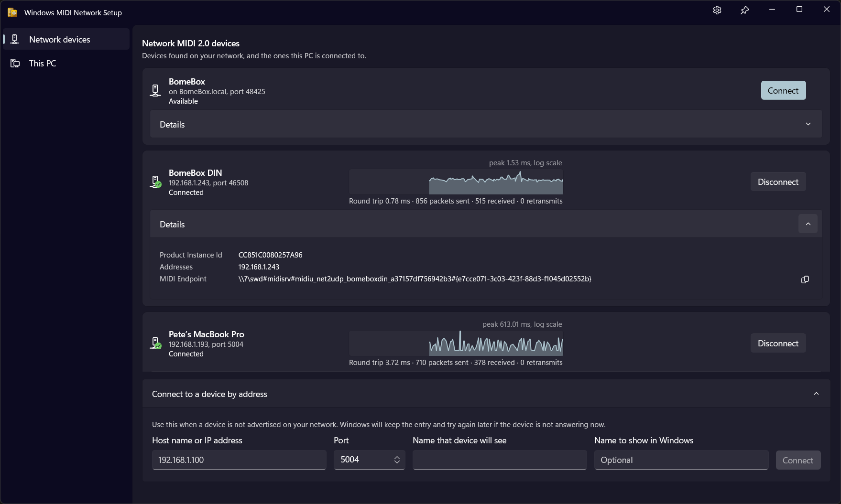Click Pete's MacBook Pro round trip statistics
841x504 pixels.
pyautogui.click(x=456, y=363)
